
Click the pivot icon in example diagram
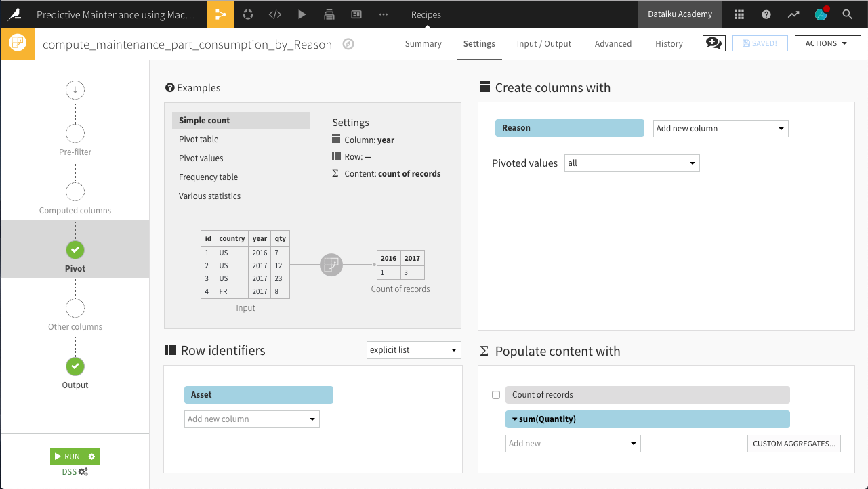[331, 265]
